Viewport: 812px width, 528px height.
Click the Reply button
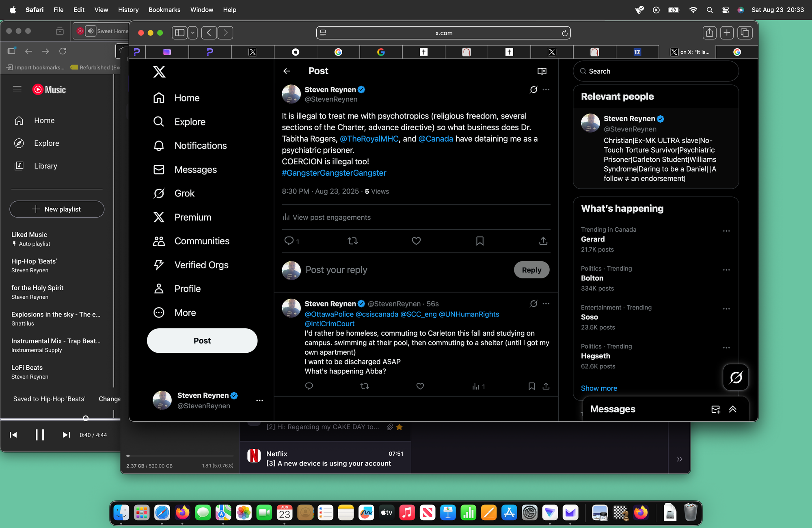531,270
